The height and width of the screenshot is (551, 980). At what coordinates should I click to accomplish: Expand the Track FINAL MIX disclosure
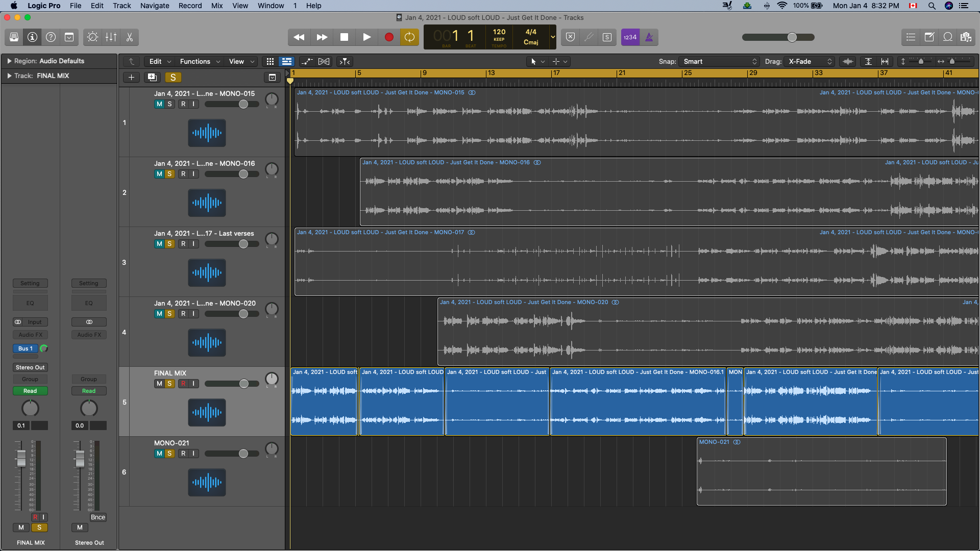click(9, 76)
